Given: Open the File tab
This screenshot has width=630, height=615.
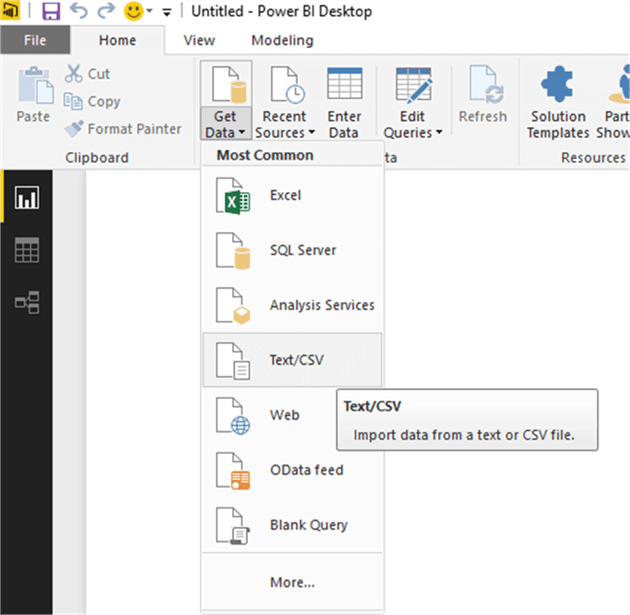Looking at the screenshot, I should pos(35,40).
